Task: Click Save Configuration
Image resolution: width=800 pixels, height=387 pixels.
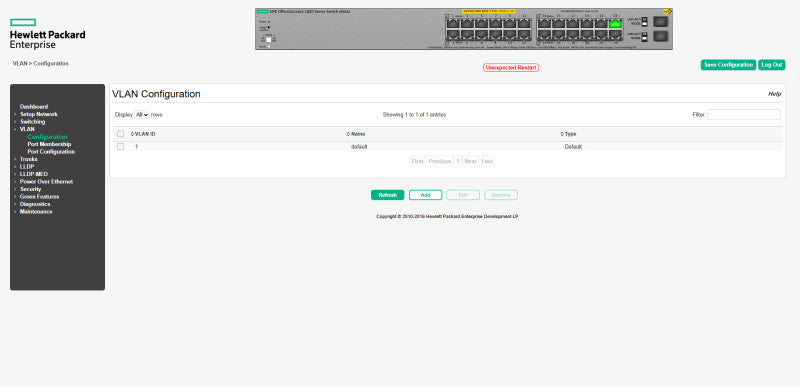Action: point(728,65)
